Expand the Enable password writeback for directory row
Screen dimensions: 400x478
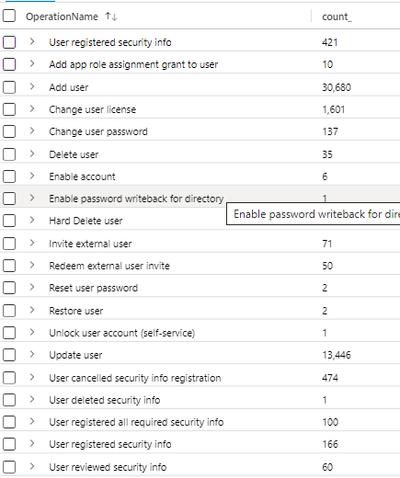[32, 198]
